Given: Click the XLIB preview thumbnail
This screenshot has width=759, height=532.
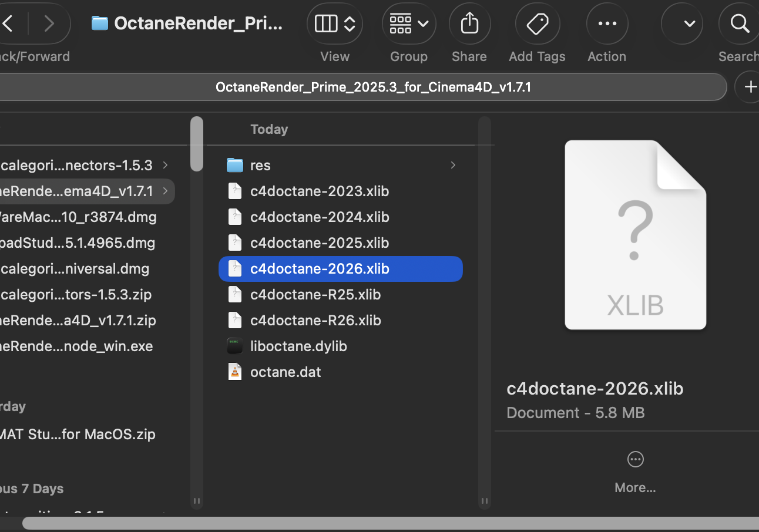Looking at the screenshot, I should [x=635, y=235].
